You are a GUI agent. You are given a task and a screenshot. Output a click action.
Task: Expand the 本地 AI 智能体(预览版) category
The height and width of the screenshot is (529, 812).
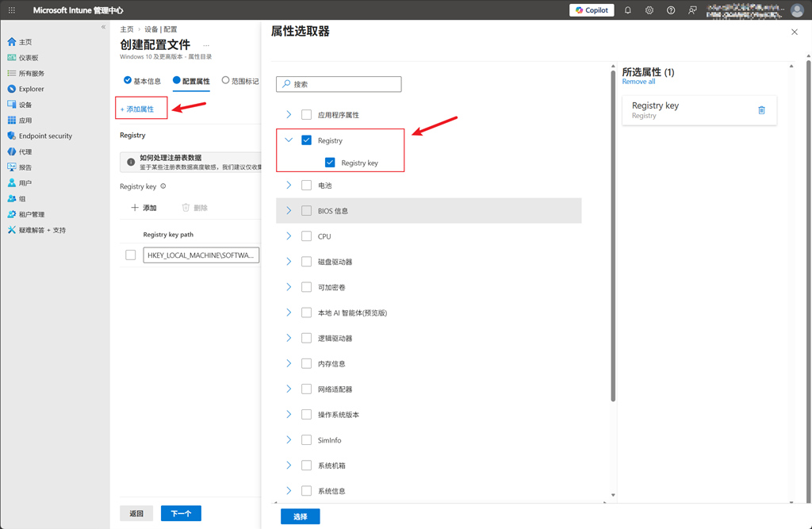[289, 312]
